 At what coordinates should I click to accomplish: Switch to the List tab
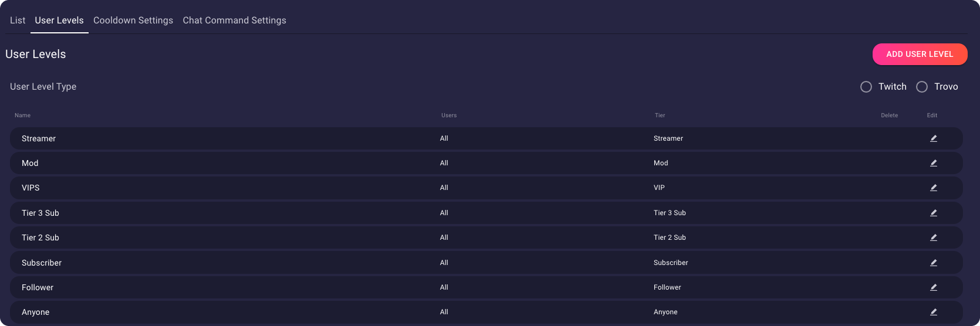(18, 21)
